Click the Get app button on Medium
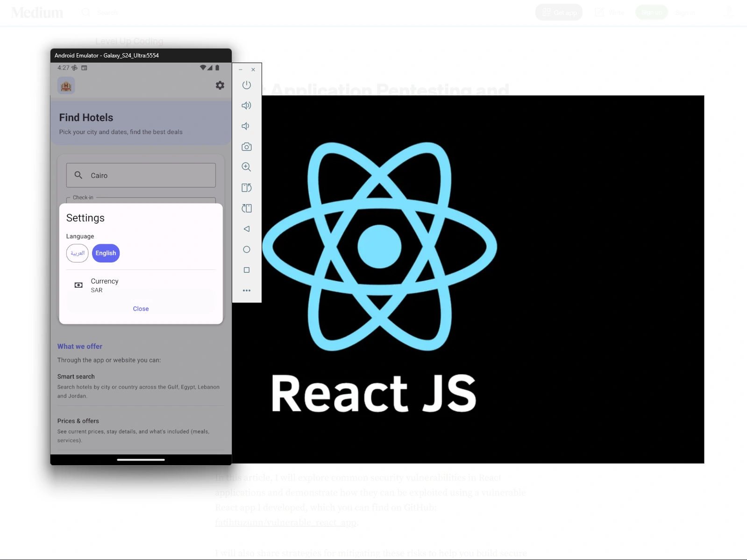This screenshot has width=747, height=560. (559, 13)
